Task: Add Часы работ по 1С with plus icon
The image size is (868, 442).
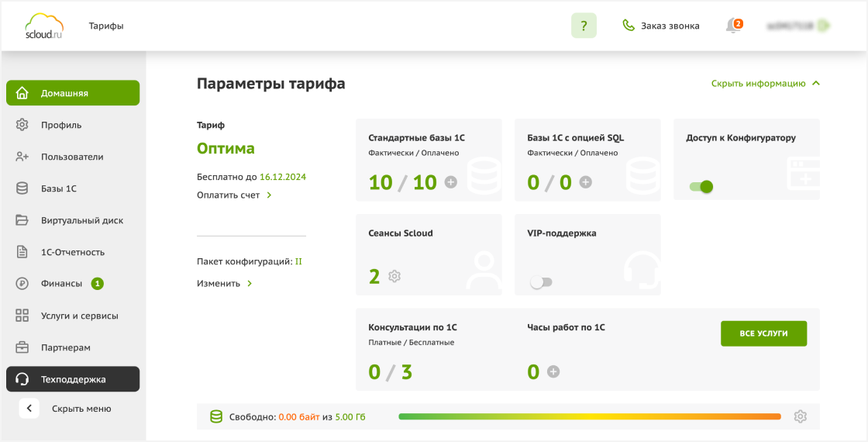Action: coord(553,371)
